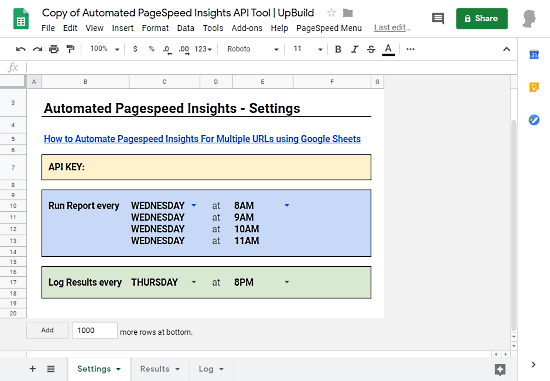Open the comments history icon
Image resolution: width=550 pixels, height=381 pixels.
pyautogui.click(x=438, y=18)
